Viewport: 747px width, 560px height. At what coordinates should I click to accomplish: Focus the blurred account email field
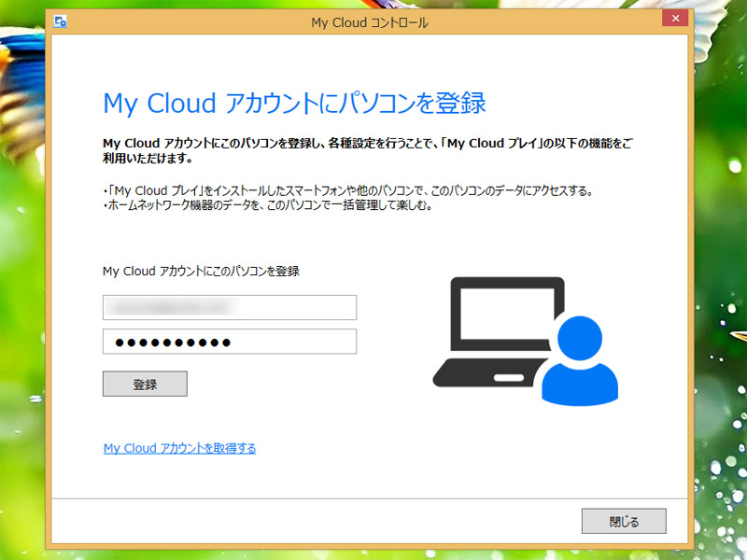click(230, 307)
